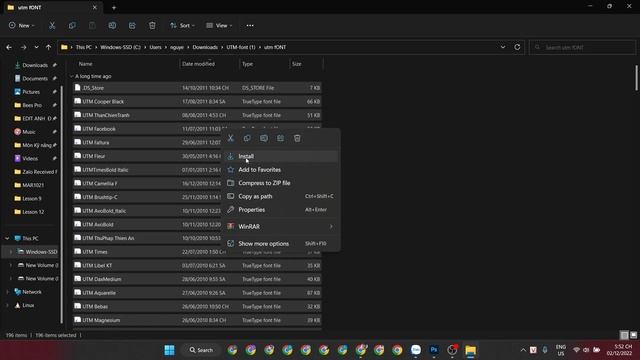The image size is (640, 360).
Task: Click the Copy icon in the toolbar
Action: [72, 26]
